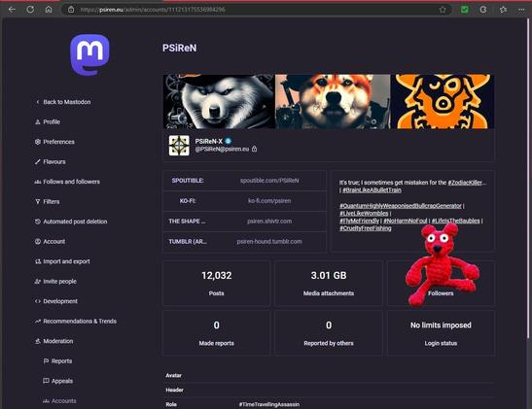Open browser three-dot menu

521,10
